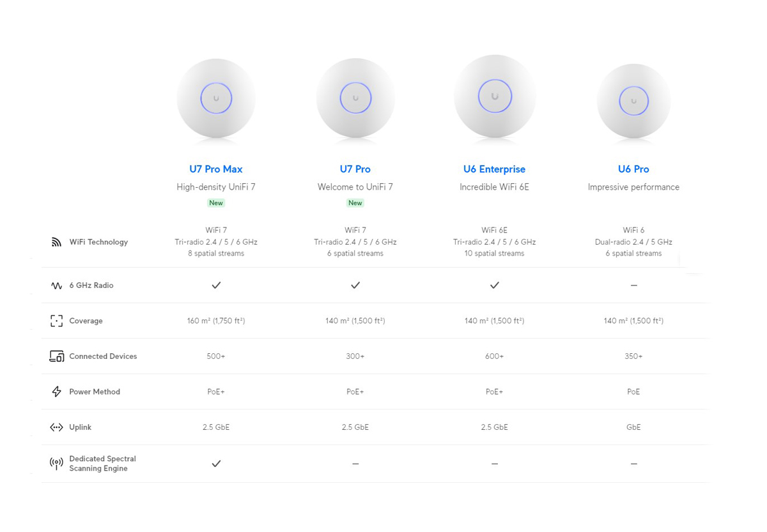
Task: Click the New badge under U7 Pro
Action: tap(355, 202)
